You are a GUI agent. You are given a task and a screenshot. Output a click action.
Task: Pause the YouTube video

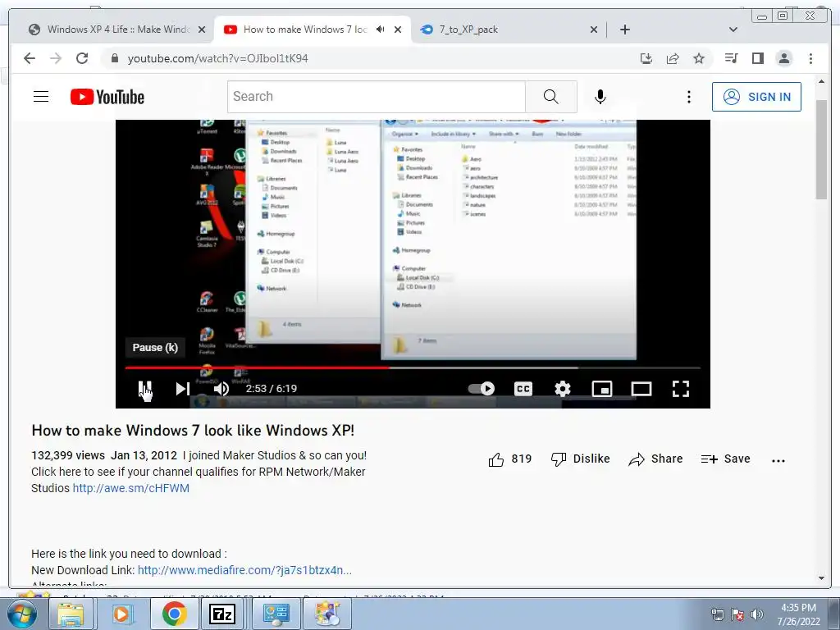(x=144, y=388)
